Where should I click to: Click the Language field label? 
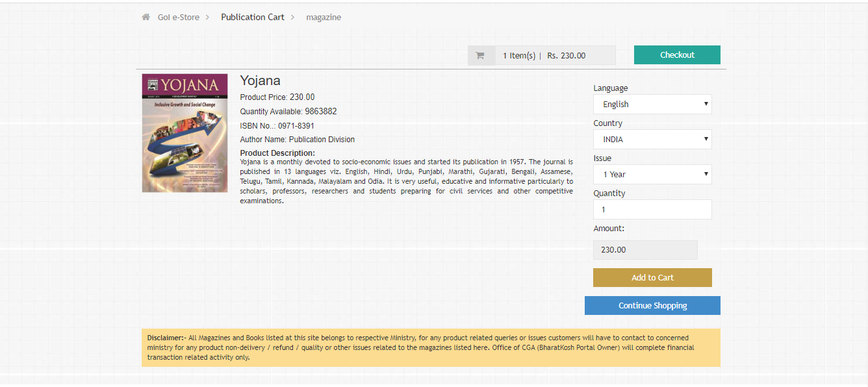click(611, 88)
